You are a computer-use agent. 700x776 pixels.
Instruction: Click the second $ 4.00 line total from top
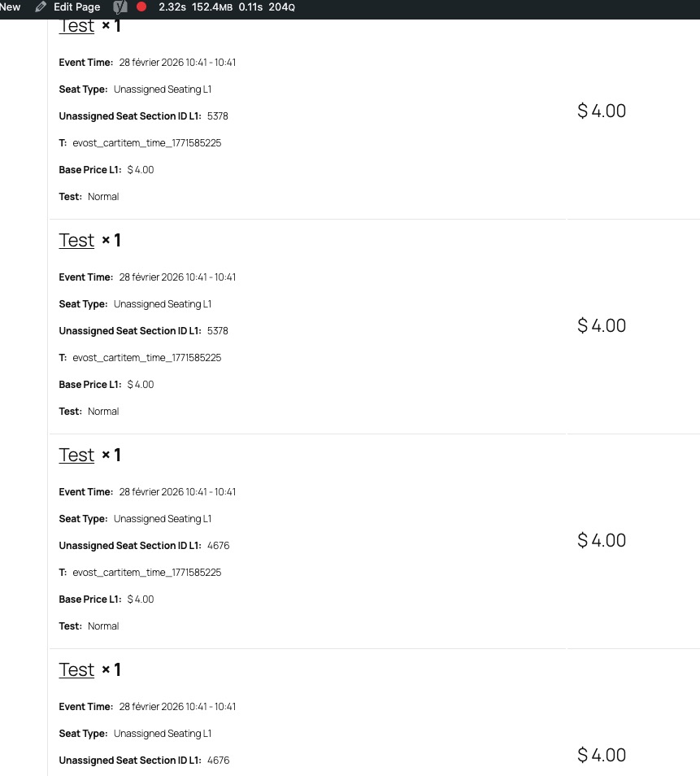click(x=602, y=326)
